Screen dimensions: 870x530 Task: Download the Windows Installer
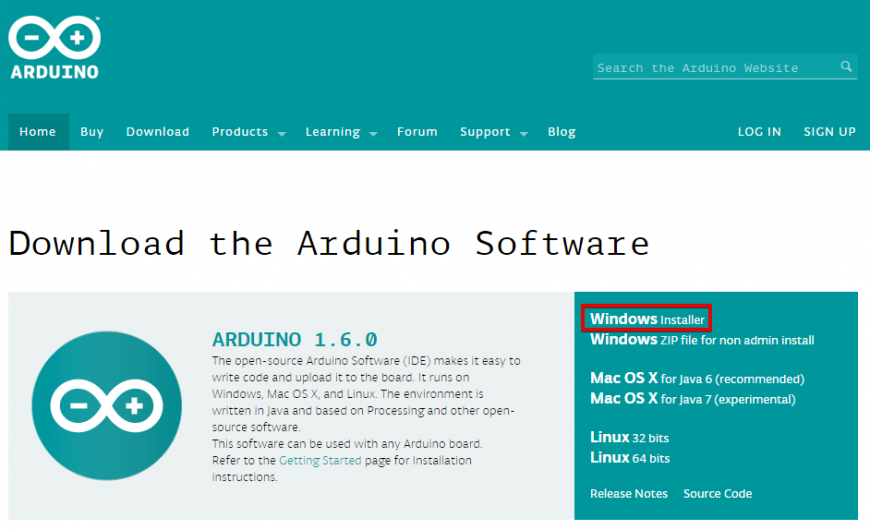647,319
